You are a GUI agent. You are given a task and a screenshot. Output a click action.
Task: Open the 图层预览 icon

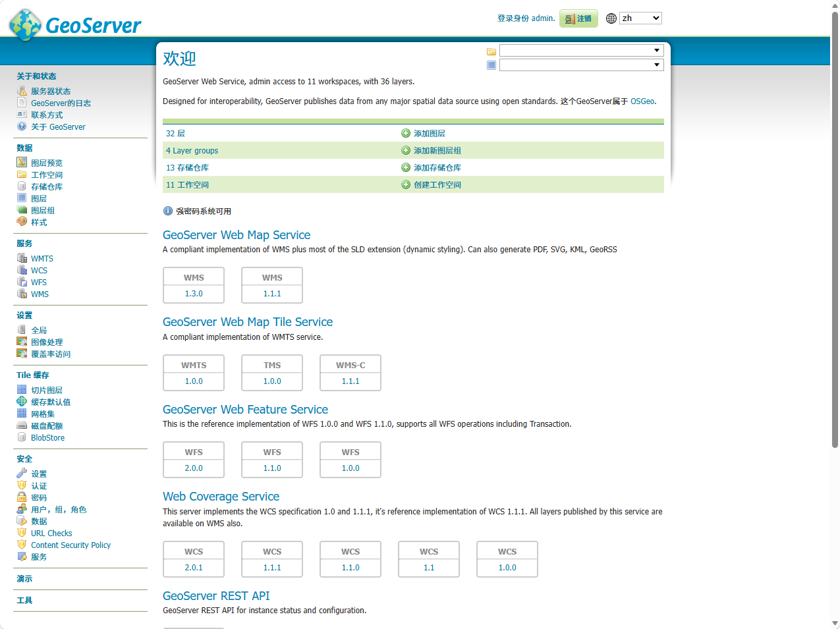(x=22, y=163)
